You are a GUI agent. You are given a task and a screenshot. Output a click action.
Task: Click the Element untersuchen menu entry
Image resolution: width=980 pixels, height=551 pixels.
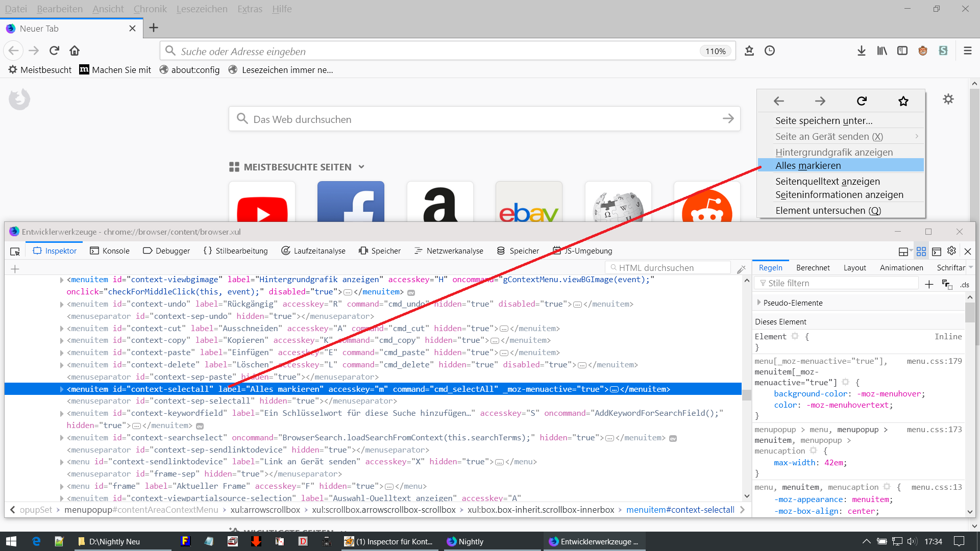coord(828,210)
